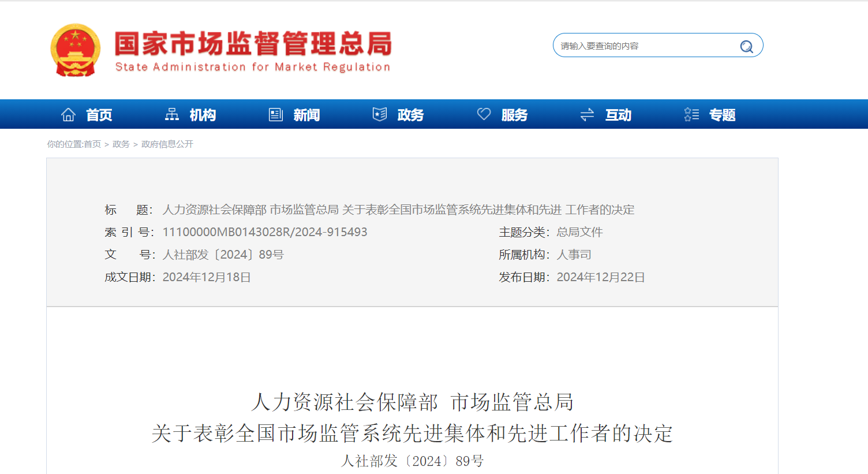Click the search magnifier icon

pos(746,46)
